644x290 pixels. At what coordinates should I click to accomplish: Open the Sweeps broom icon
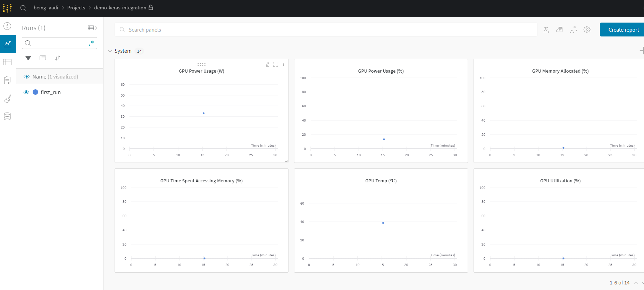tap(7, 99)
